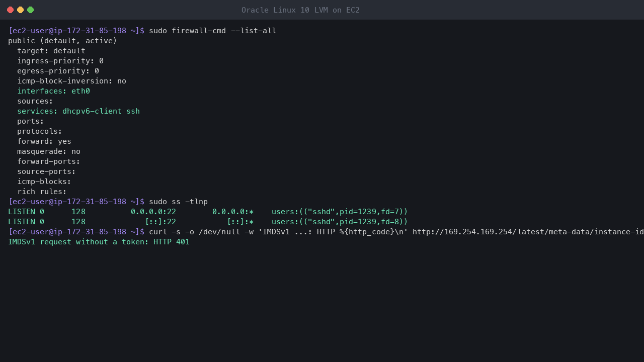The height and width of the screenshot is (362, 644).
Task: Click the 'protocols:' line
Action: (x=40, y=131)
